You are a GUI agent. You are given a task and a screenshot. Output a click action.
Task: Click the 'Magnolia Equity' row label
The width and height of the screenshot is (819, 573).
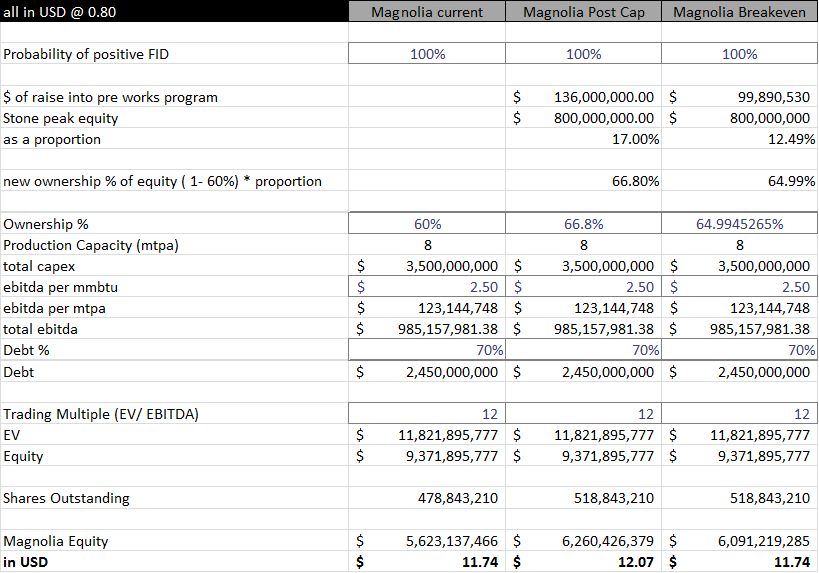click(55, 541)
